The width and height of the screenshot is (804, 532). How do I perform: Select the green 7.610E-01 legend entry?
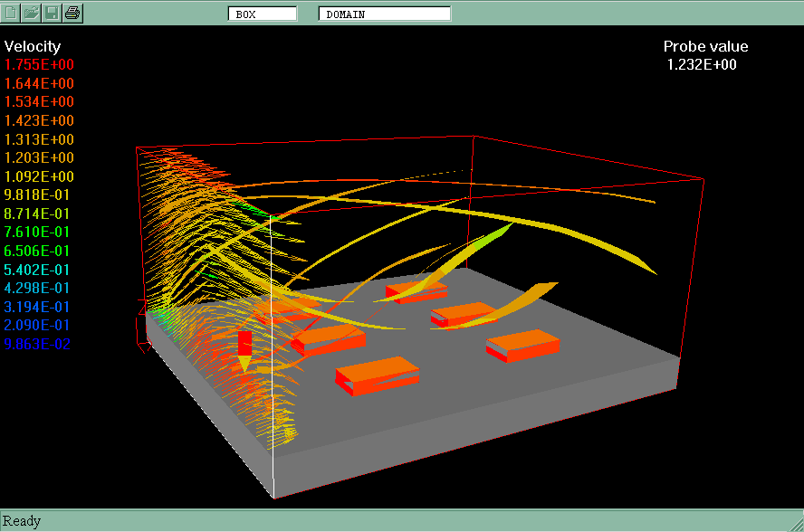(x=40, y=233)
